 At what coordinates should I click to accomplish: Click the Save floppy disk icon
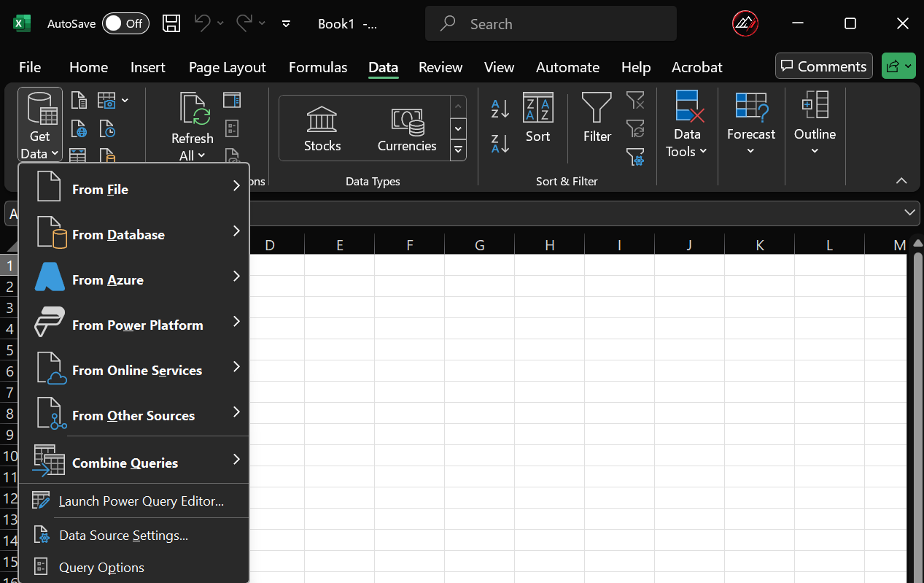point(171,23)
